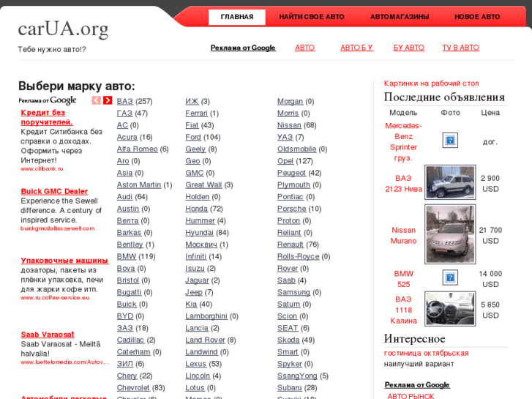
Task: Choose the ЗАЗ brand
Action: point(125,328)
